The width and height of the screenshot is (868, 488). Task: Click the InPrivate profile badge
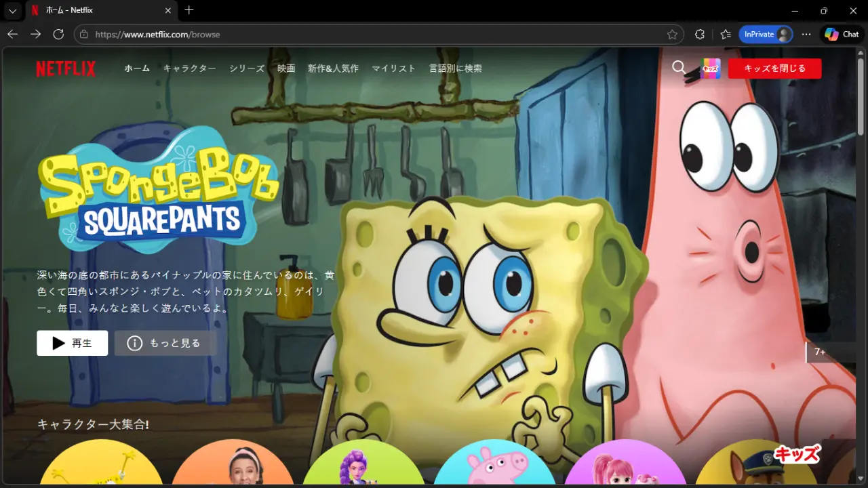(766, 34)
